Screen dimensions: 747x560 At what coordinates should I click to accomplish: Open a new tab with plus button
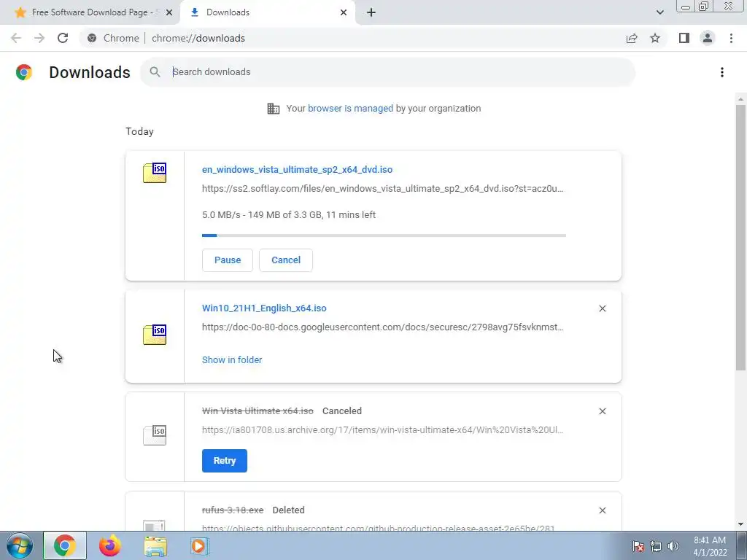[x=371, y=12]
